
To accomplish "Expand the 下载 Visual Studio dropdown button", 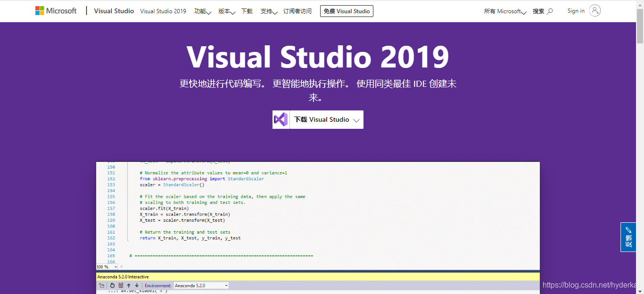I will coord(326,119).
